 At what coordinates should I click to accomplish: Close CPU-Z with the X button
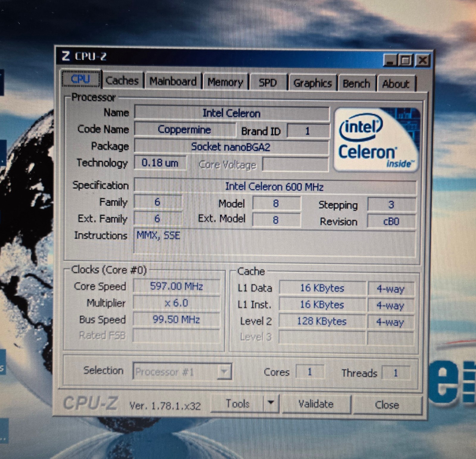(422, 60)
